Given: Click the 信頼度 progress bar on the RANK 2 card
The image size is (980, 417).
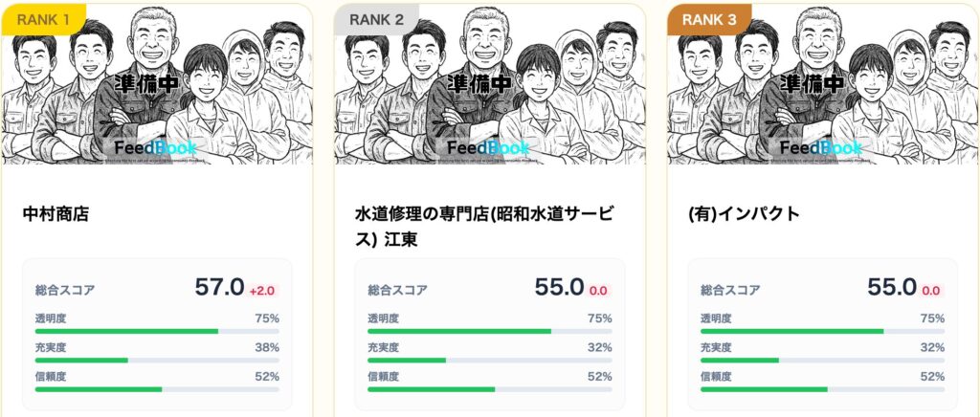Looking at the screenshot, I should coord(490,389).
